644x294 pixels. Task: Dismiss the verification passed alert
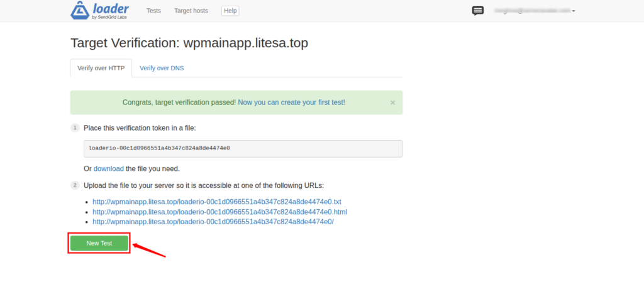click(x=392, y=102)
